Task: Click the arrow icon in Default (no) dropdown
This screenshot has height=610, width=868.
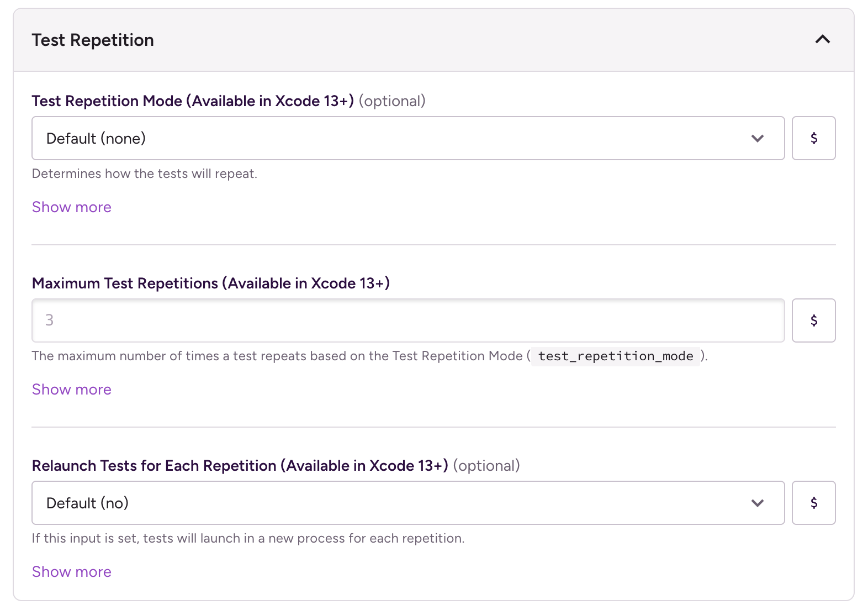Action: (x=757, y=503)
